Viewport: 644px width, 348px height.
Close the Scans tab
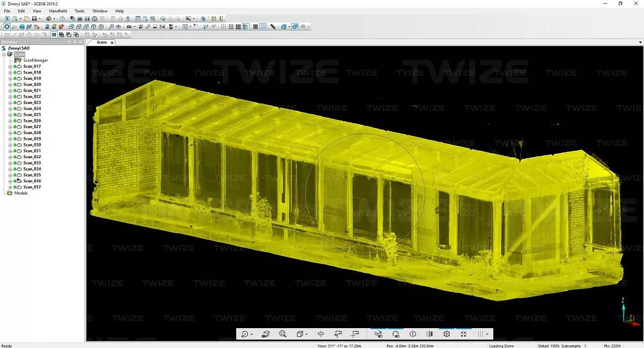click(113, 42)
